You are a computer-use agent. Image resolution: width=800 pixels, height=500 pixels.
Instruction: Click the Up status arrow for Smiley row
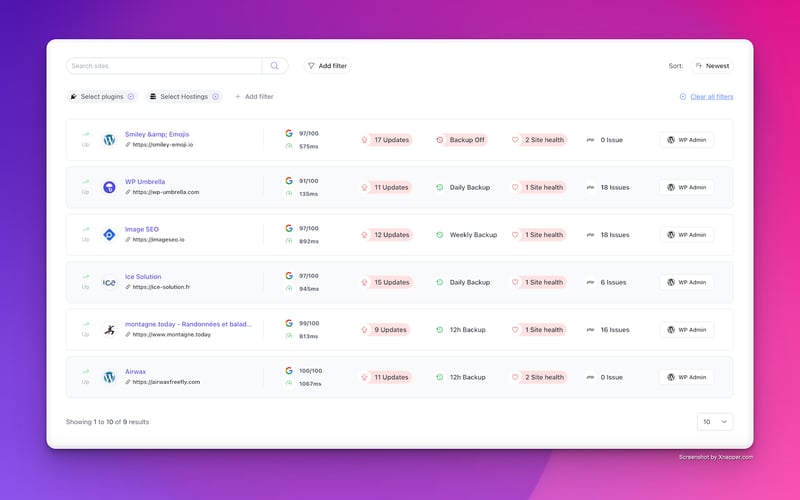86,134
